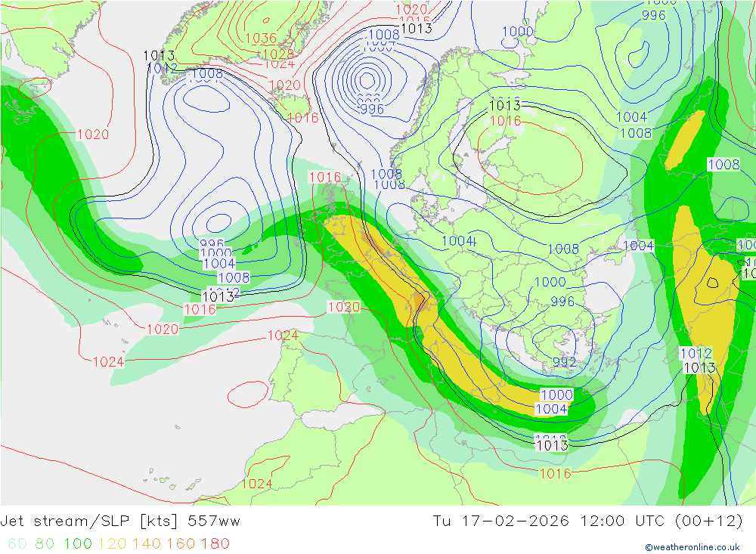The height and width of the screenshot is (554, 756).
Task: Click the 80 kts legend value
Action: tap(45, 543)
